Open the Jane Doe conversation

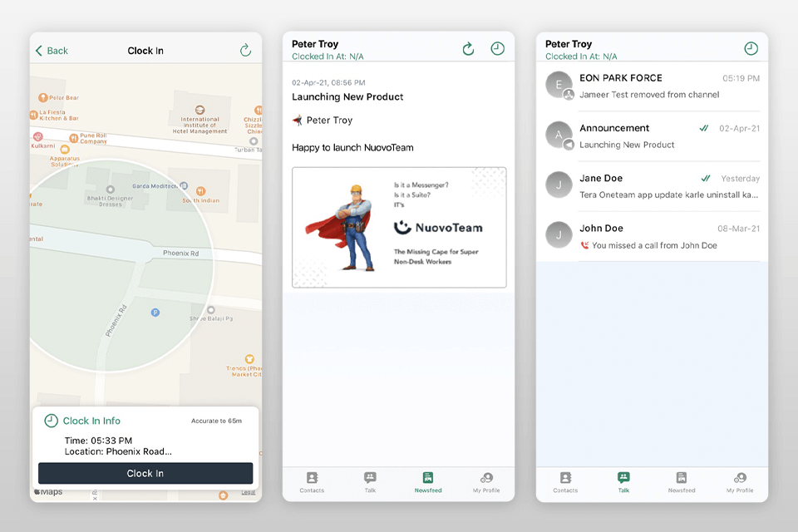click(652, 186)
